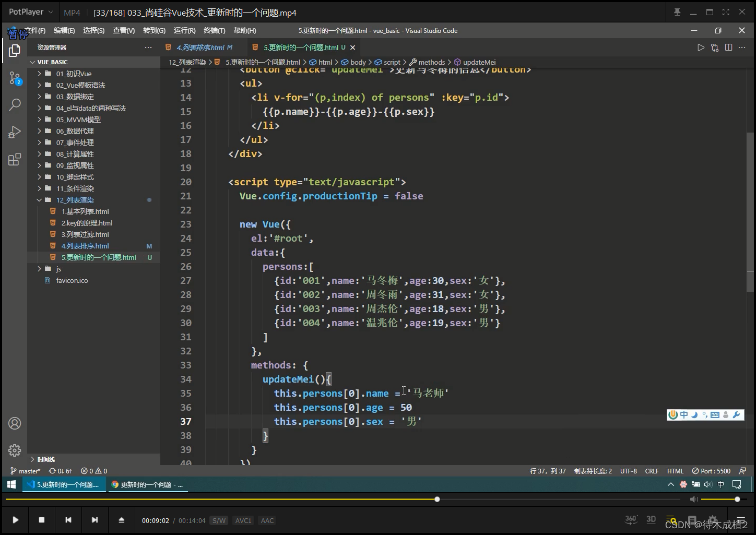Click the feedback icon in the status bar

(742, 471)
